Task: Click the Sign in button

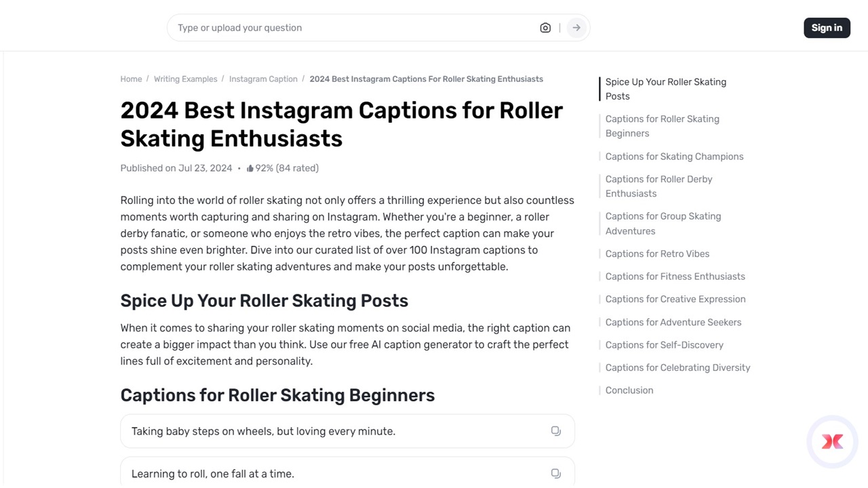Action: (827, 28)
